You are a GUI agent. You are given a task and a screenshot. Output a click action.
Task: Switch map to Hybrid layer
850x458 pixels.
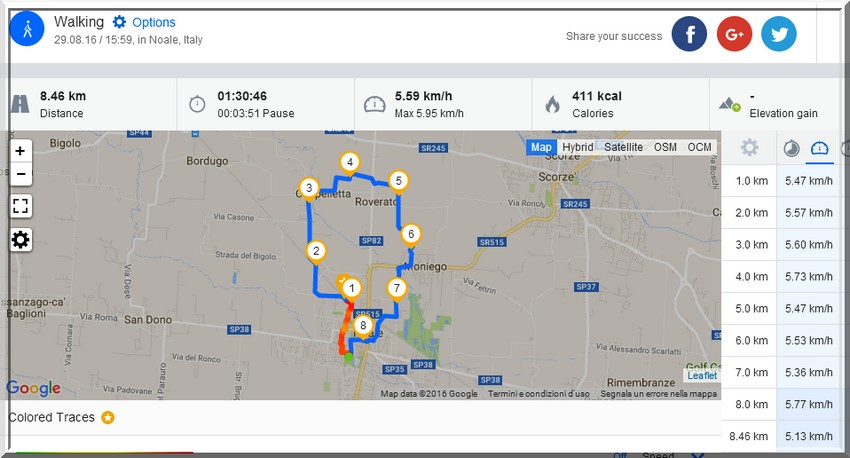click(x=577, y=147)
